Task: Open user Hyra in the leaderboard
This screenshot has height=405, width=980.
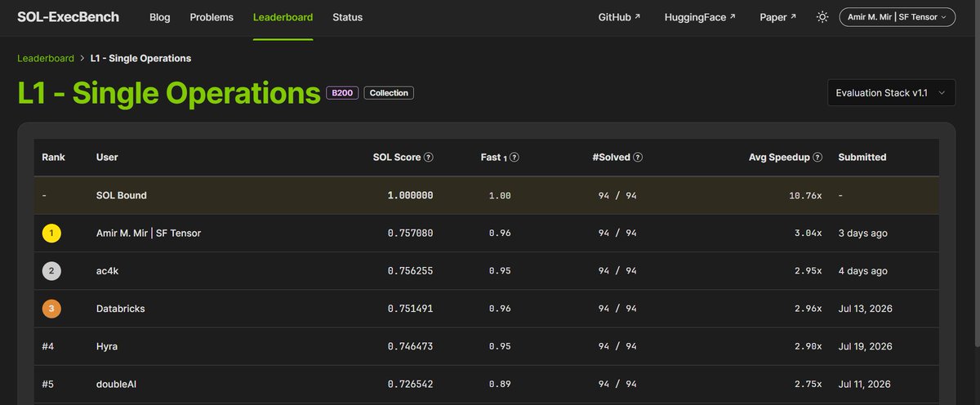Action: click(107, 346)
